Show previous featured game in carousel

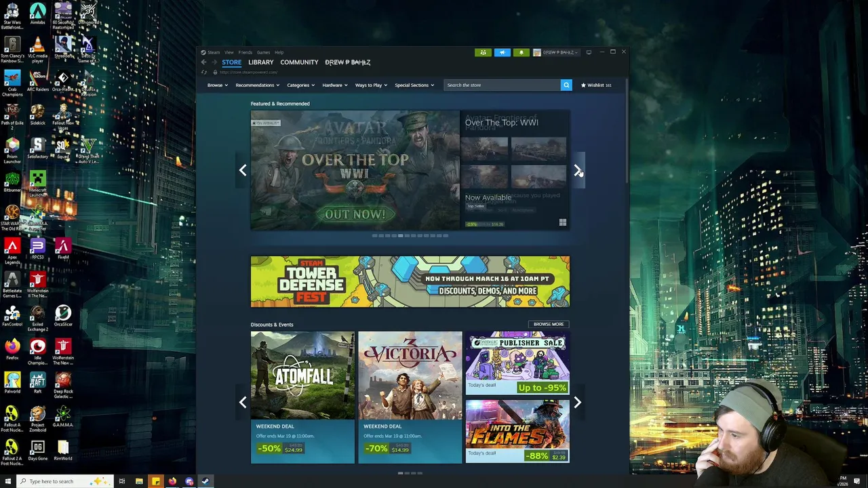point(243,170)
